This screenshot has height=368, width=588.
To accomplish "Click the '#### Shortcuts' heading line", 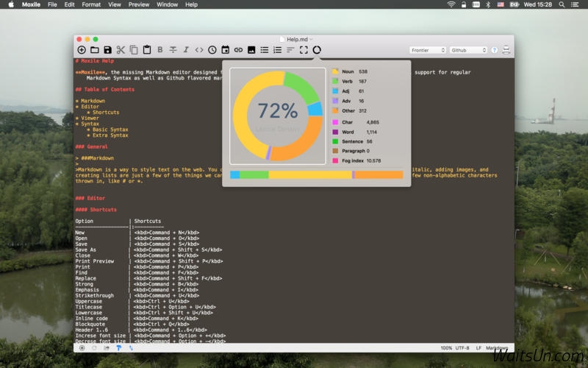I will [96, 210].
